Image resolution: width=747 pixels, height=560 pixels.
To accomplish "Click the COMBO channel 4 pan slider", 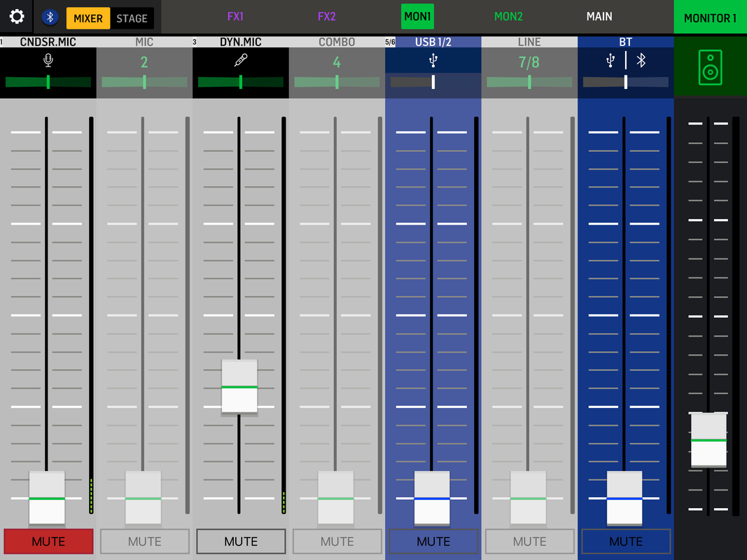I will 337,82.
